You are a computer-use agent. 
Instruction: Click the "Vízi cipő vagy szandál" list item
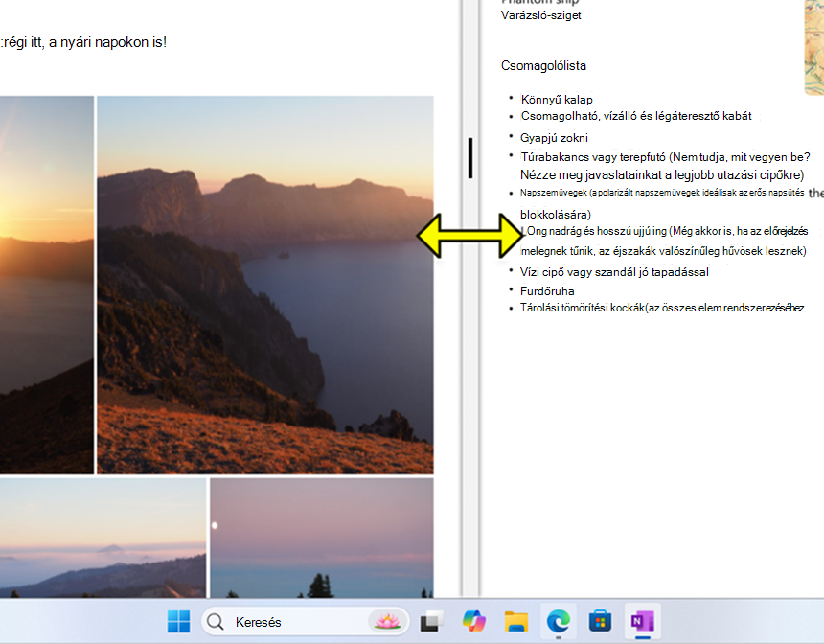click(x=614, y=272)
